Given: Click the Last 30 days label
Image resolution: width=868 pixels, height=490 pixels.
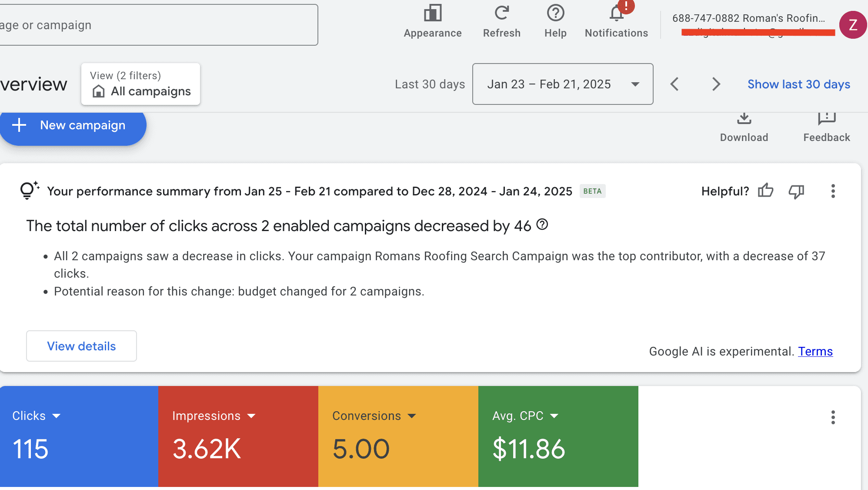Looking at the screenshot, I should coord(430,84).
